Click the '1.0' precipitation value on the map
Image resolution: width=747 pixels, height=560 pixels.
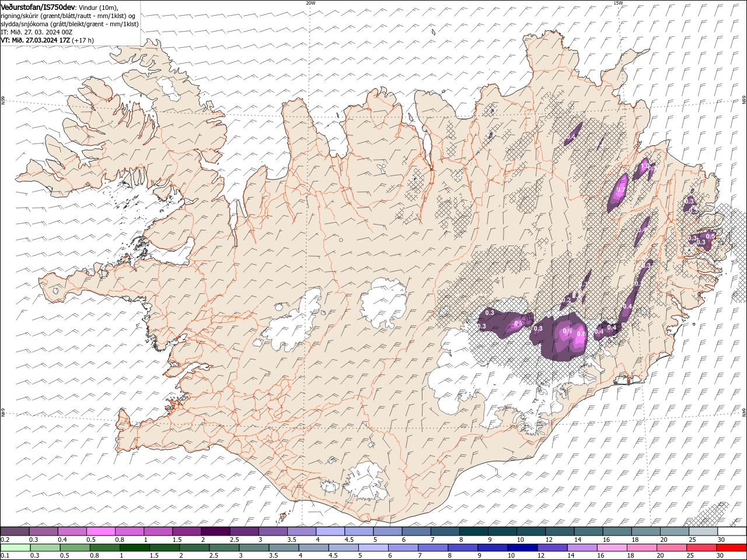(x=644, y=166)
